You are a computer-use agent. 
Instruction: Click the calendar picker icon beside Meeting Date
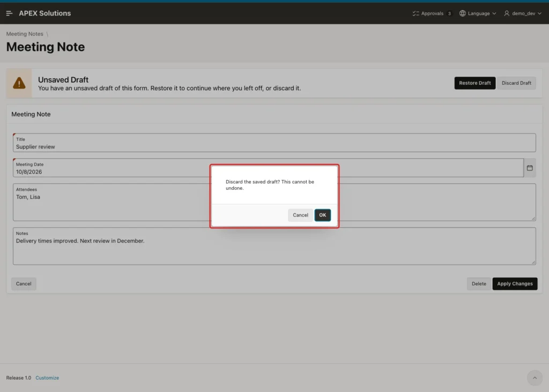[x=530, y=168]
